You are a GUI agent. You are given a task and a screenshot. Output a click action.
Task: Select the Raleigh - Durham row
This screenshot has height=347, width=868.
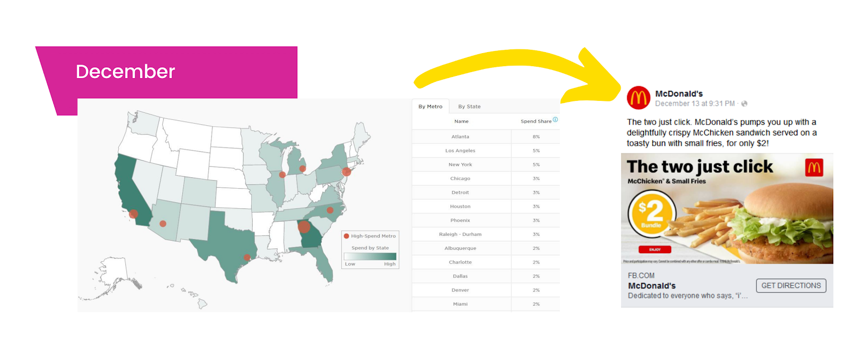point(486,234)
